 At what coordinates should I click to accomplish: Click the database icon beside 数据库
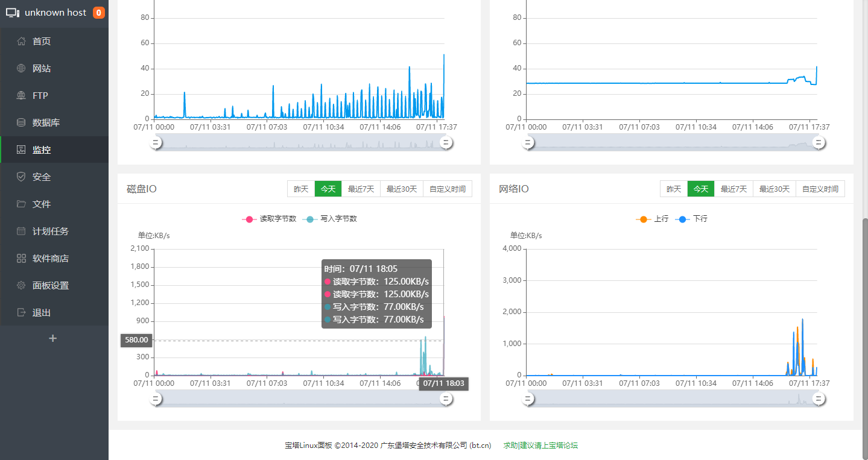[x=21, y=122]
